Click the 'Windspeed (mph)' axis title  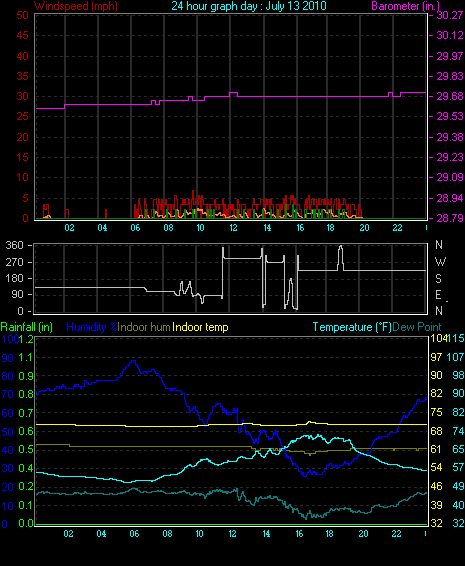(x=76, y=6)
